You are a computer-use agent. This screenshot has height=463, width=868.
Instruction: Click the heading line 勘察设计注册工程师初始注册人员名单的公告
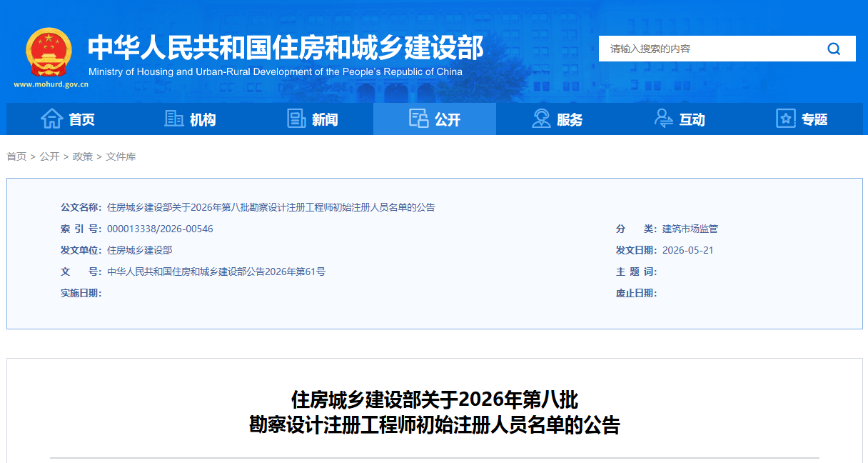(x=435, y=426)
